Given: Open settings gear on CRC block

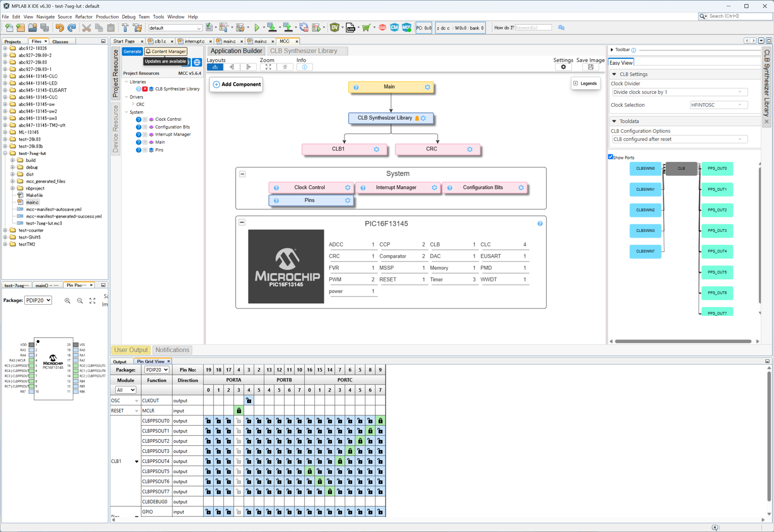Looking at the screenshot, I should 470,149.
